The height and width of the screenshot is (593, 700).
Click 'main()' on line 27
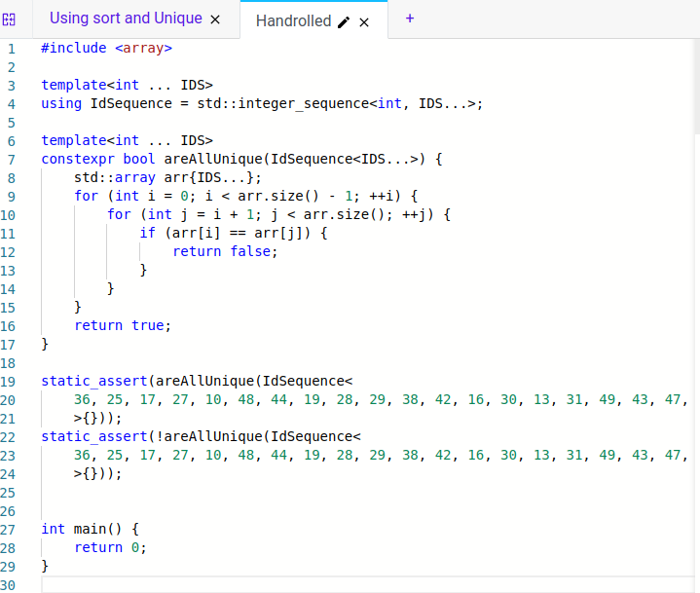pos(98,529)
